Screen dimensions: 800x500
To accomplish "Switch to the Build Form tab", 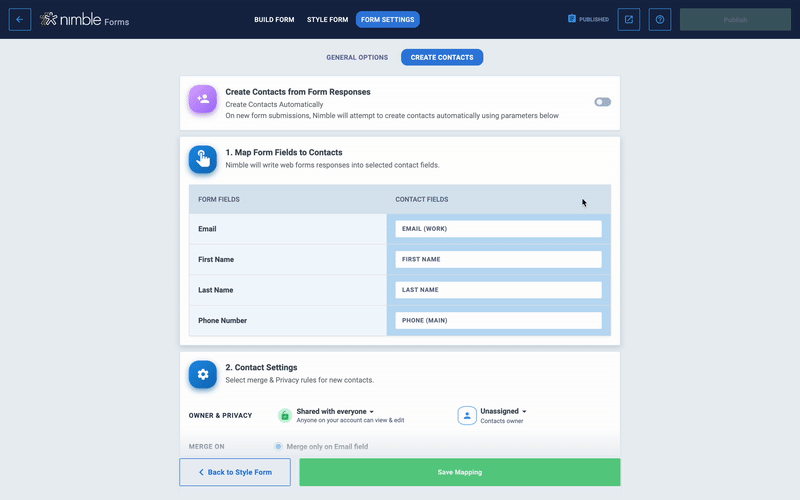I will [x=274, y=19].
